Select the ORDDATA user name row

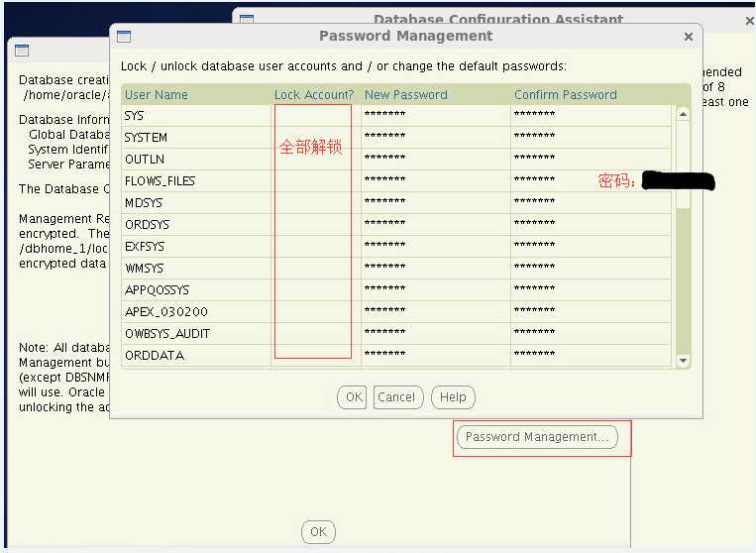[x=196, y=356]
